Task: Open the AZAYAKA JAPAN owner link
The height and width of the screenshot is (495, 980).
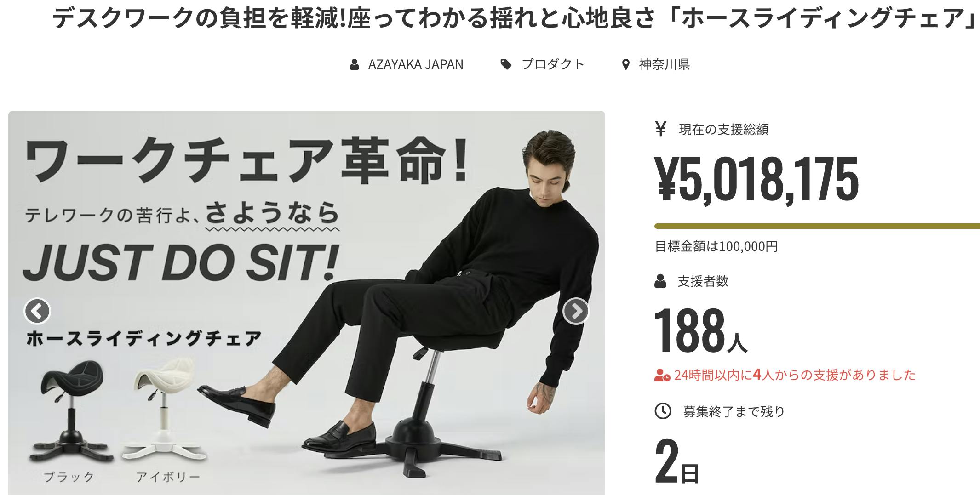Action: coord(416,64)
